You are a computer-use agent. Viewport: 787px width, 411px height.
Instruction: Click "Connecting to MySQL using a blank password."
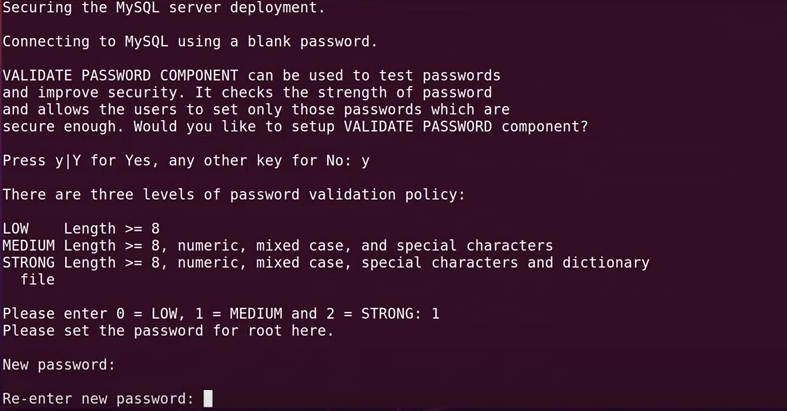point(190,42)
